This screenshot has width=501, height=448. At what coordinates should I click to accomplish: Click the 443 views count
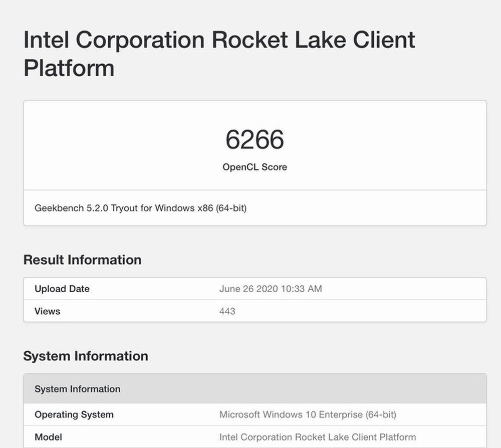tap(227, 311)
